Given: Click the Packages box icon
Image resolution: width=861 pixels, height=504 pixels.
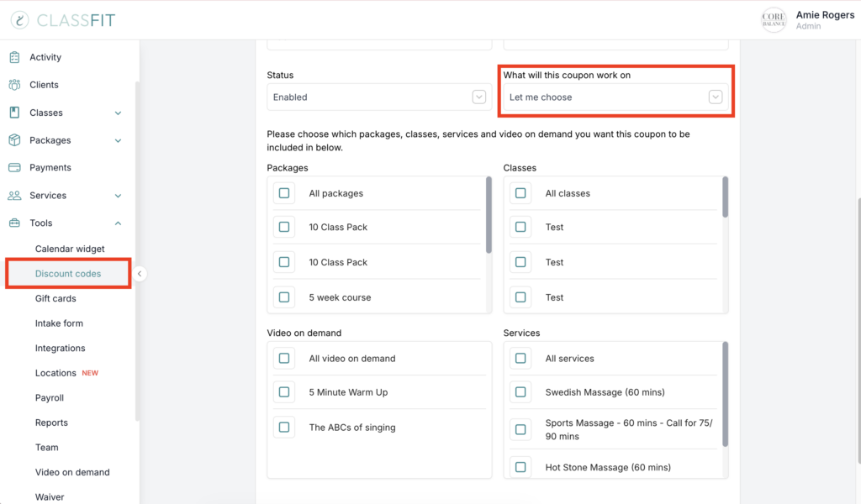Looking at the screenshot, I should [x=15, y=139].
